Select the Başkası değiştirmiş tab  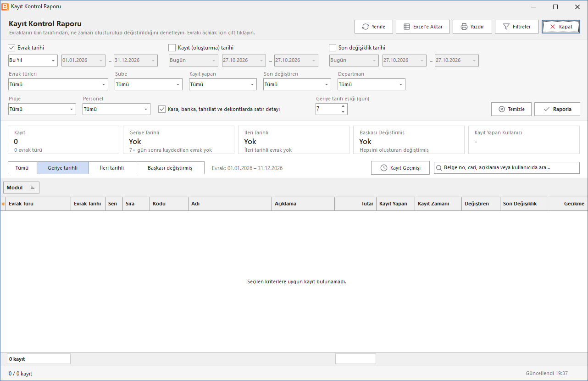(x=170, y=168)
